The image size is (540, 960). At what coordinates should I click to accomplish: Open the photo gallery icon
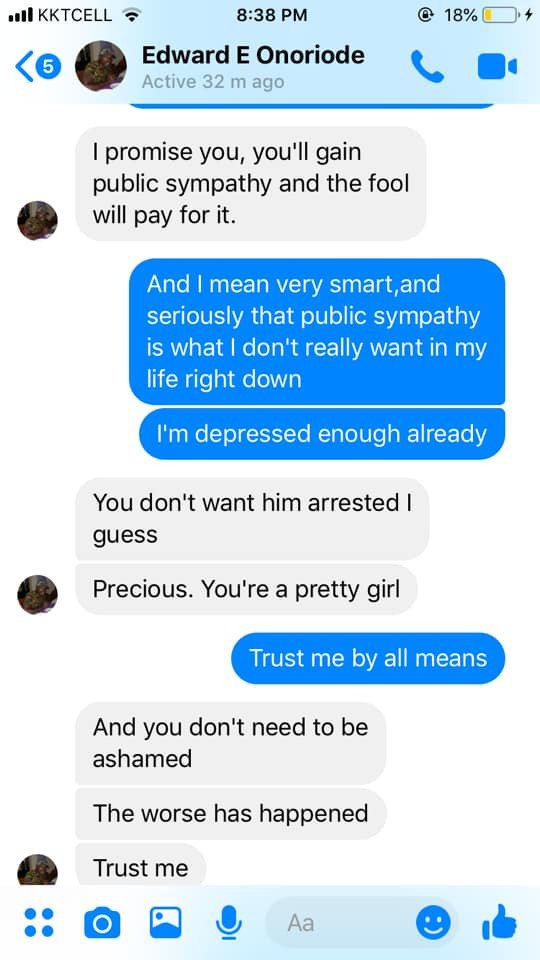click(165, 922)
